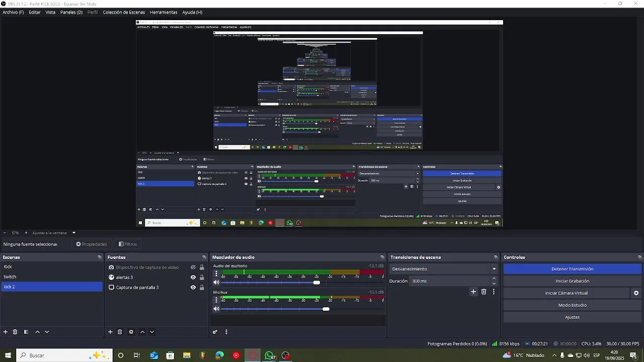Open Windows Start menu
The image size is (644, 362).
tap(8, 355)
